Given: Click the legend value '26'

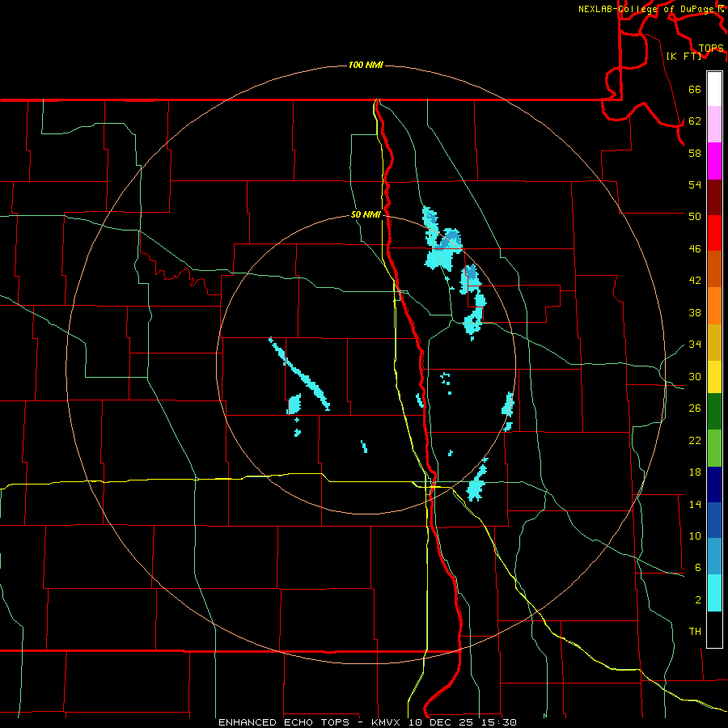Looking at the screenshot, I should pyautogui.click(x=695, y=408).
